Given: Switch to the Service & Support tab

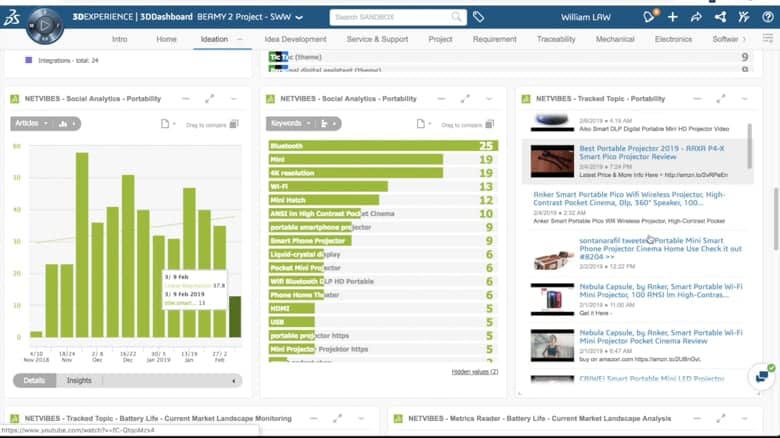Looking at the screenshot, I should 378,39.
